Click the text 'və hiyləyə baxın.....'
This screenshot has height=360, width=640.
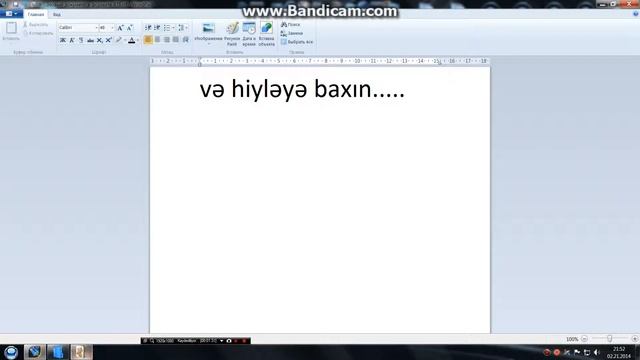(302, 89)
